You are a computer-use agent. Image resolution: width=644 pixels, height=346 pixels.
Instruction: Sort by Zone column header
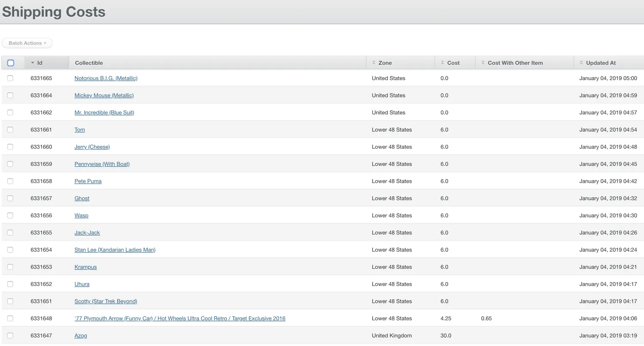tap(385, 63)
